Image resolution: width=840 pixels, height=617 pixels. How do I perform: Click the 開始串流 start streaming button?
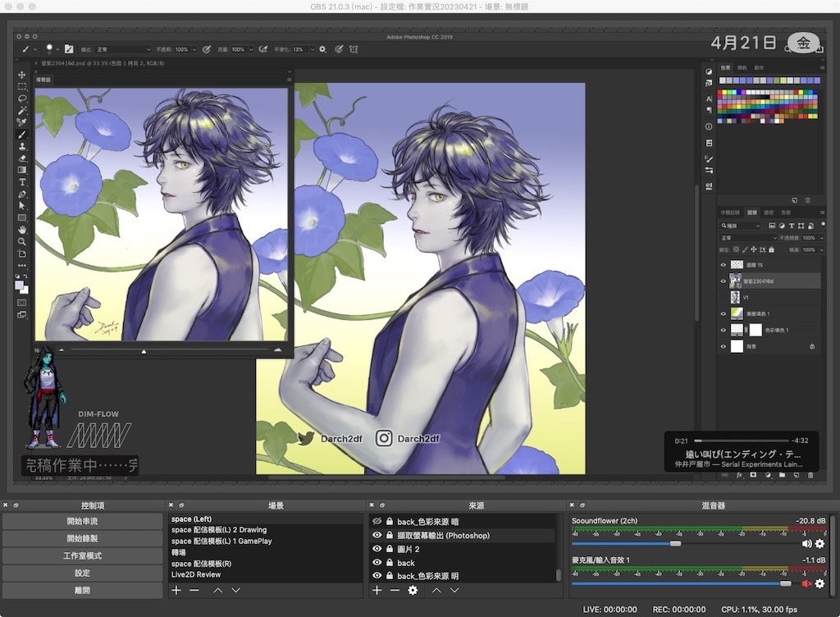83,521
